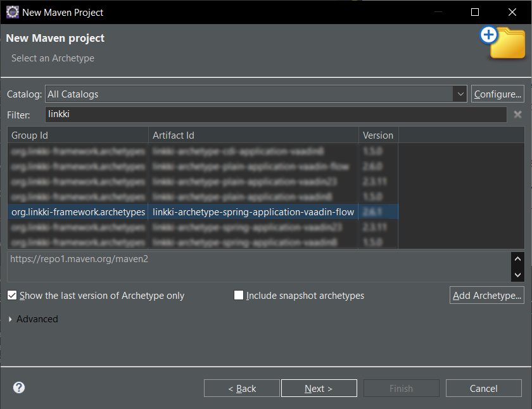Open the Catalog dropdown list
Image resolution: width=532 pixels, height=409 pixels.
click(x=460, y=94)
